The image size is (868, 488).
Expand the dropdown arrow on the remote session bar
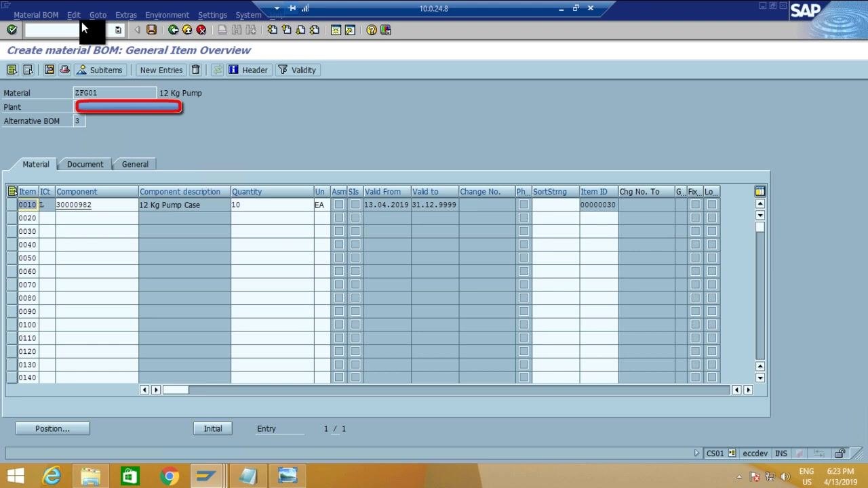pos(277,8)
